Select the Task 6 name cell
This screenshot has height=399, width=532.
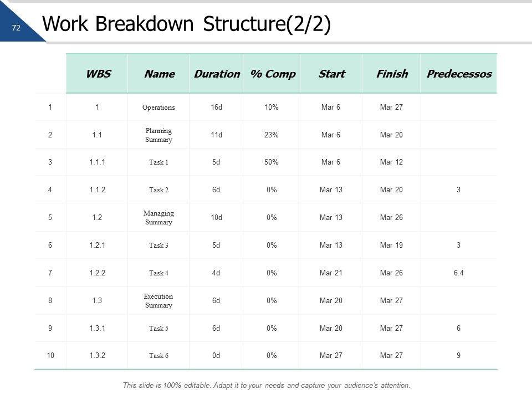tap(158, 356)
